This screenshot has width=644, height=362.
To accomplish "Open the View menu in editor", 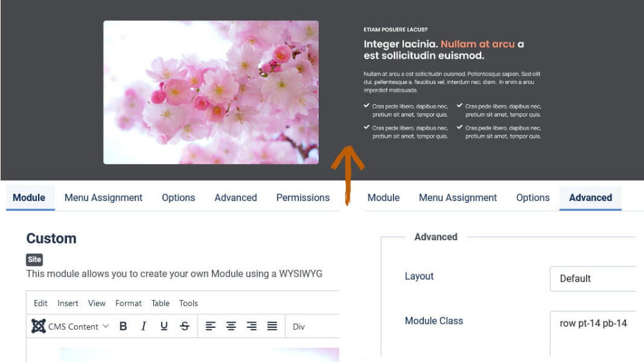I will point(97,303).
